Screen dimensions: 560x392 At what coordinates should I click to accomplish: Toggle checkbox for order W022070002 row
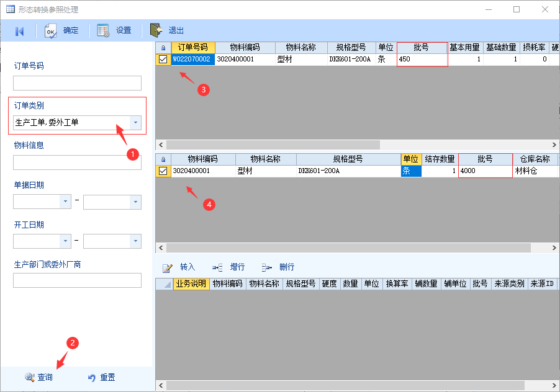pyautogui.click(x=163, y=59)
